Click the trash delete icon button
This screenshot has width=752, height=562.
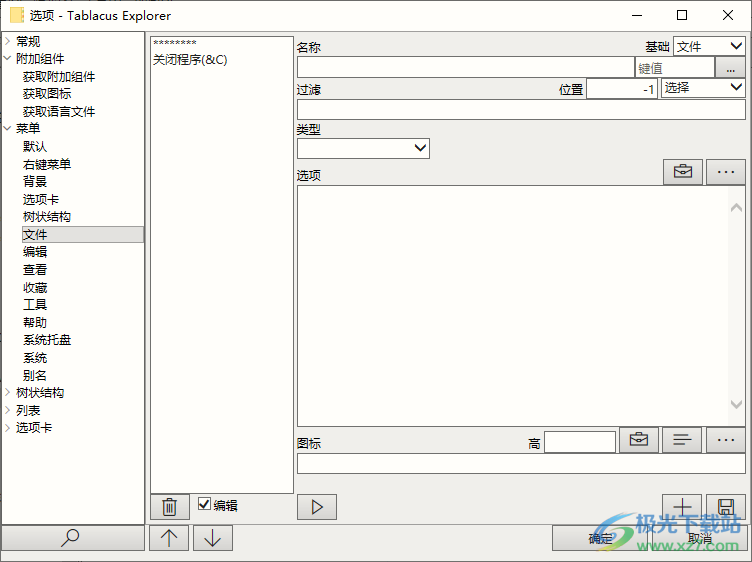pos(170,507)
